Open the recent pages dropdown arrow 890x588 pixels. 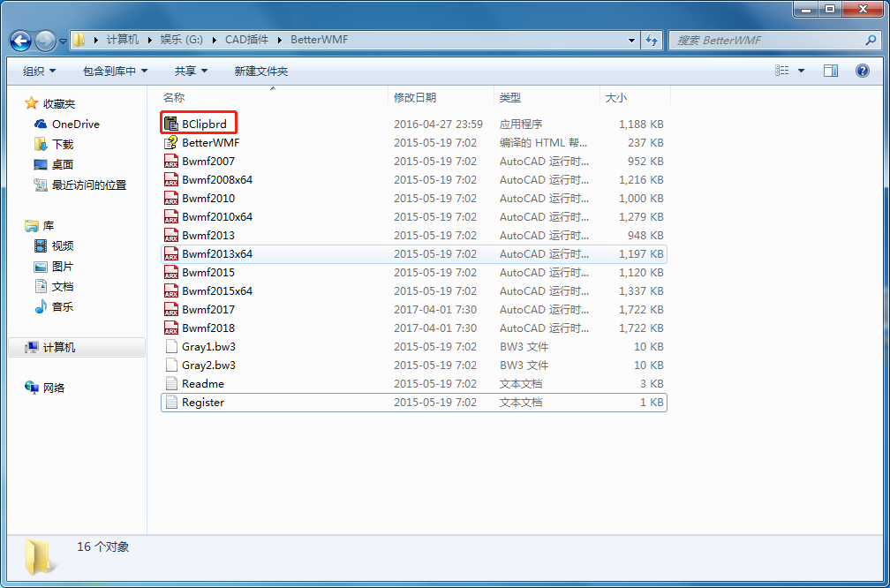[63, 41]
